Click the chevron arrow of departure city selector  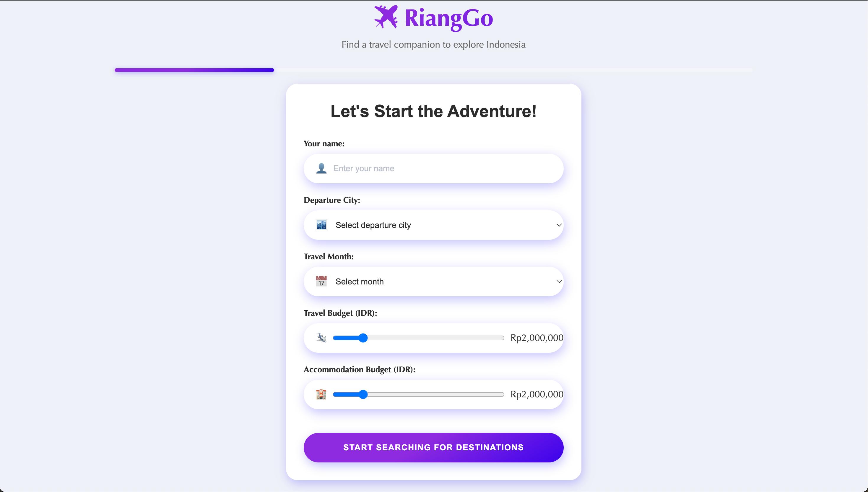pyautogui.click(x=559, y=225)
